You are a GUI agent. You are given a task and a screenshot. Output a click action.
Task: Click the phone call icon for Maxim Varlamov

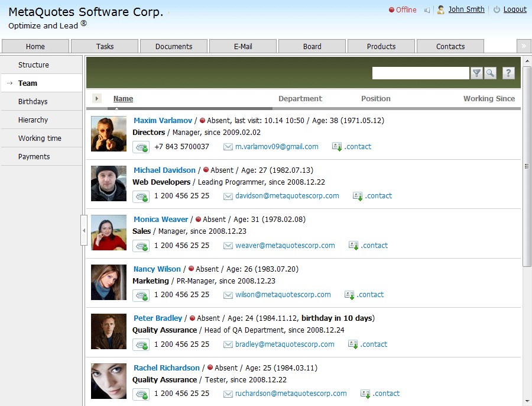pos(141,147)
